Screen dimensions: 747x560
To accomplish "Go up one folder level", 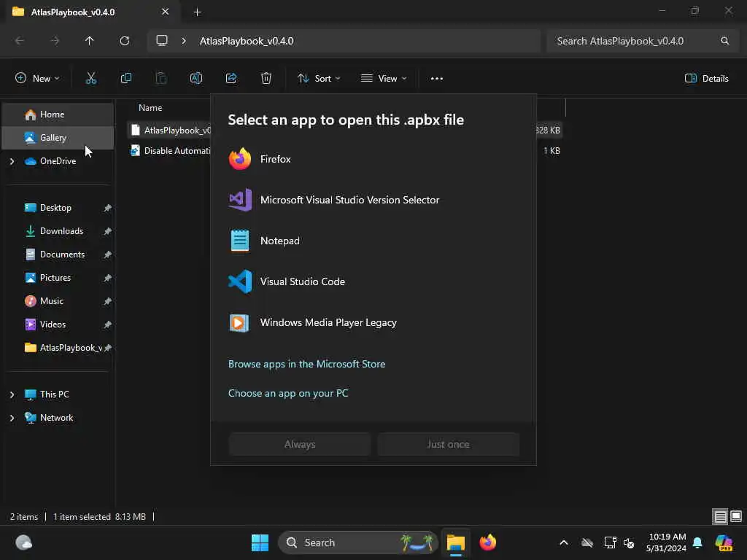I will [x=90, y=41].
